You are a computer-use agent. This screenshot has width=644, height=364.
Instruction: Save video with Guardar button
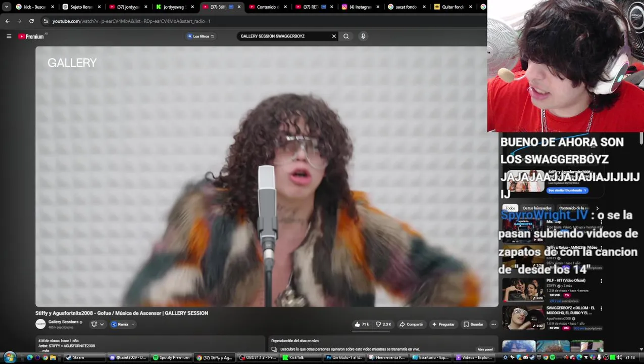click(474, 325)
